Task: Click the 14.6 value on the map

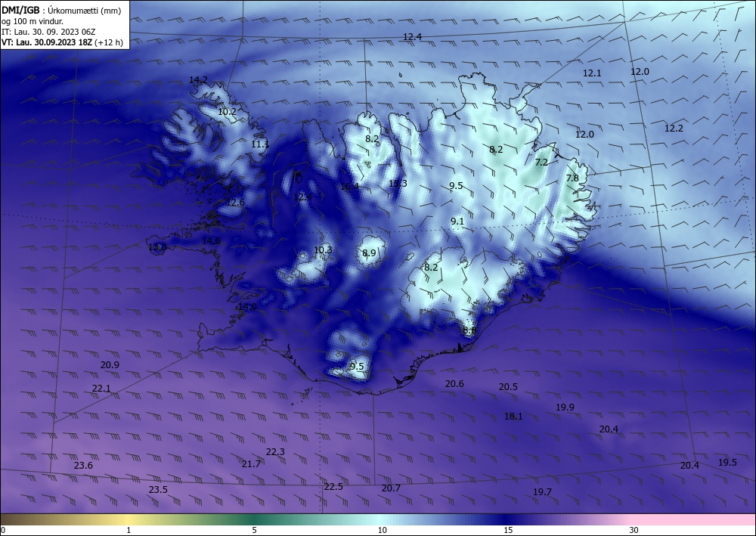Action: point(211,240)
